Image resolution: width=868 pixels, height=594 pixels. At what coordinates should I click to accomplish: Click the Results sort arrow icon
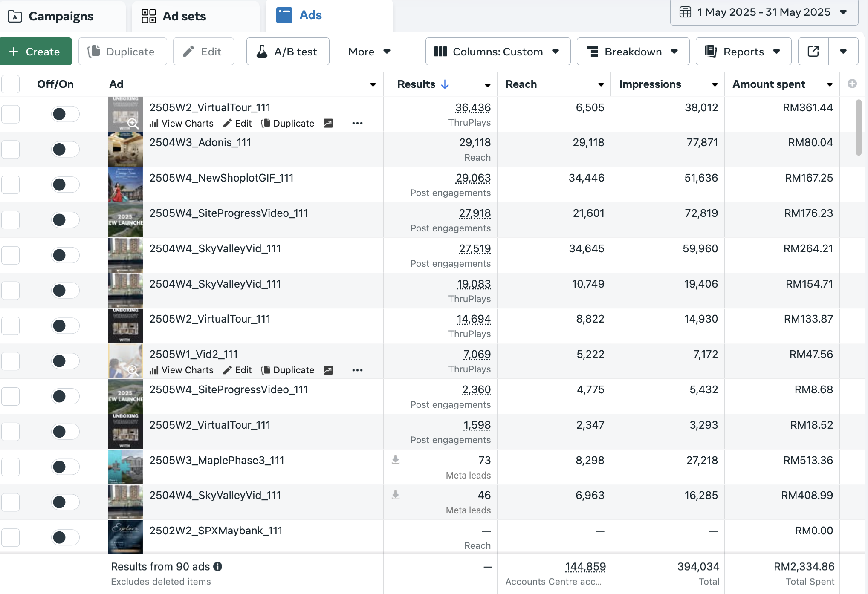(445, 84)
